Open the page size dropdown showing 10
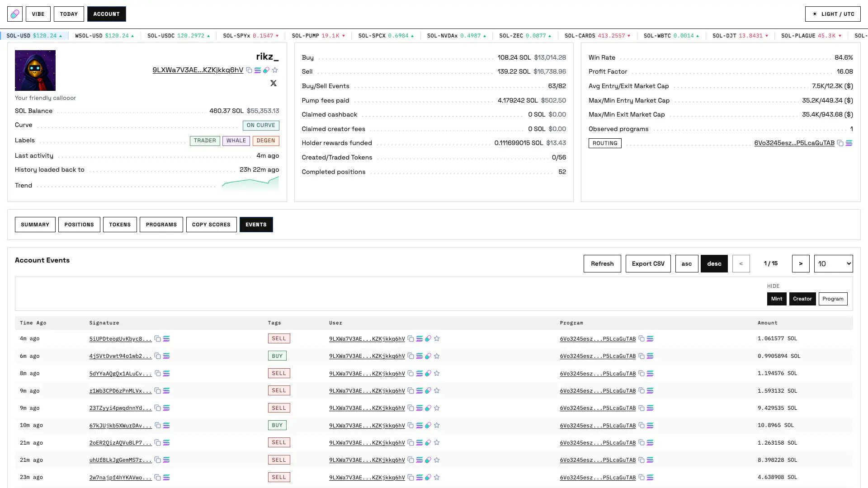 point(833,263)
